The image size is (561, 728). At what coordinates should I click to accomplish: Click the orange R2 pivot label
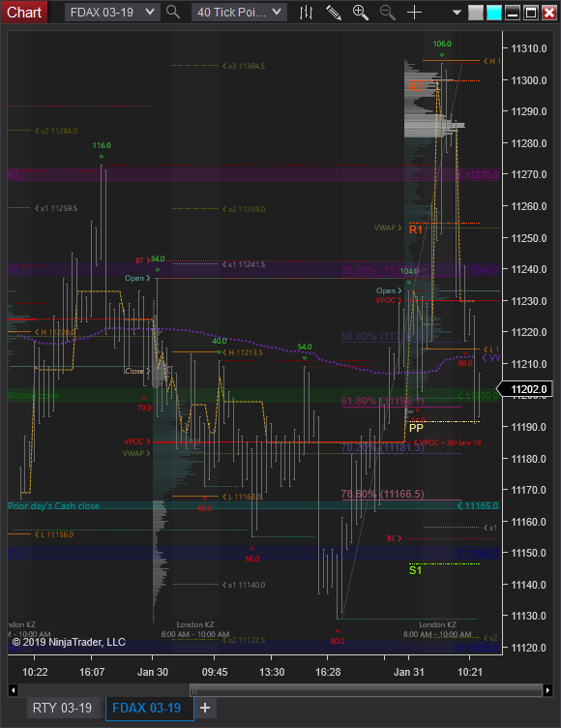(416, 87)
